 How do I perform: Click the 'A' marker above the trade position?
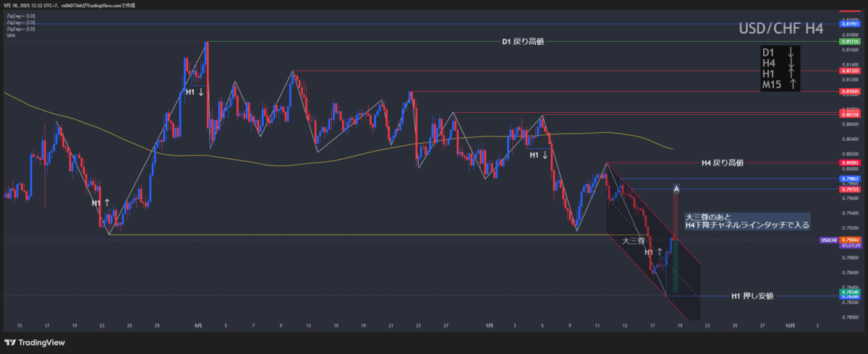pos(676,189)
